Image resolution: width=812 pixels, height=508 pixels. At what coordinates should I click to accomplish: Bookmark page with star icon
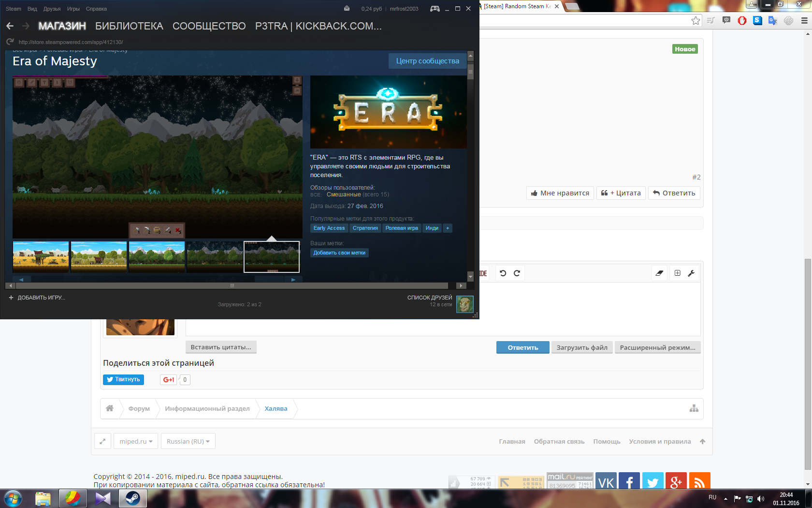pos(696,20)
